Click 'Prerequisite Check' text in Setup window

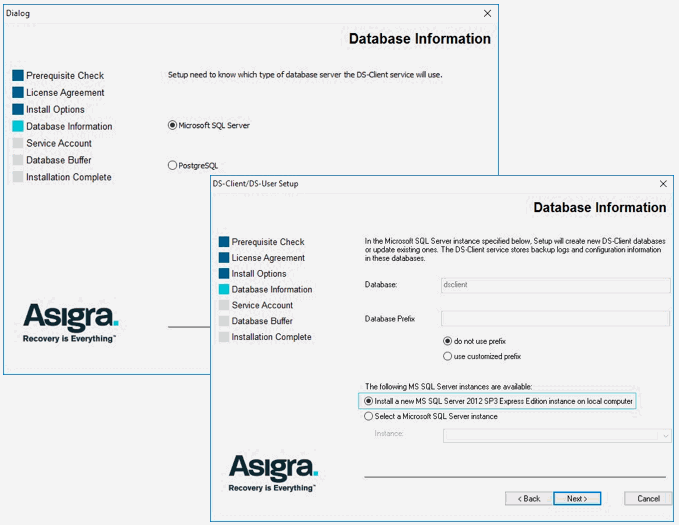pos(268,242)
